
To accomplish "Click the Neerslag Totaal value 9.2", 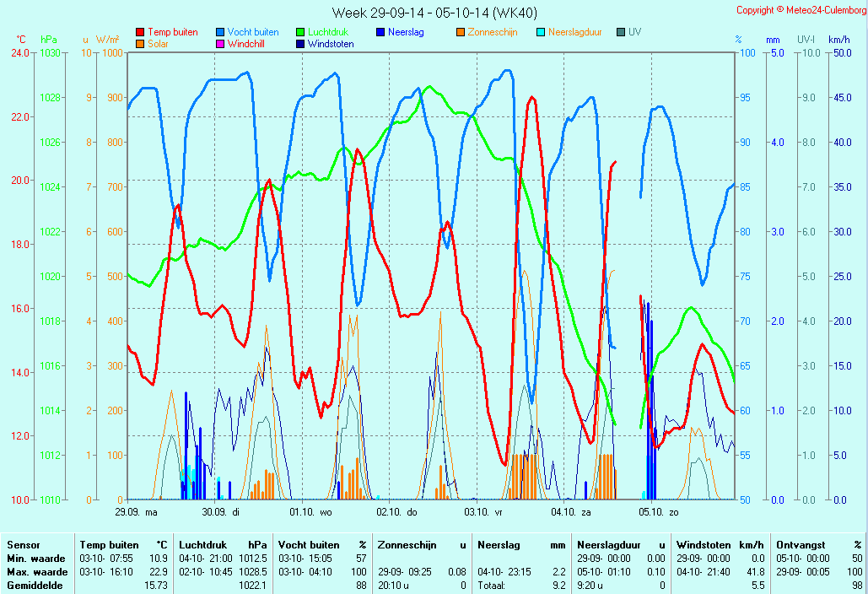I will (x=558, y=584).
